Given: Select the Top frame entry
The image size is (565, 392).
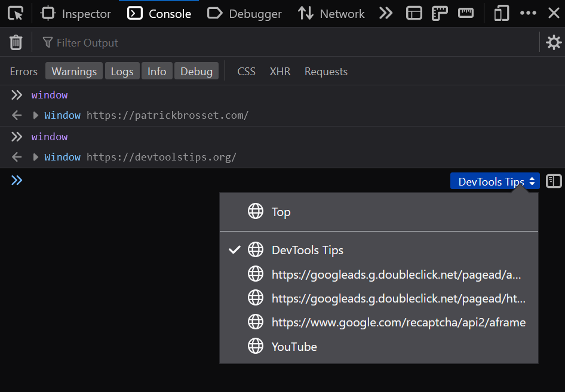Looking at the screenshot, I should pos(281,211).
